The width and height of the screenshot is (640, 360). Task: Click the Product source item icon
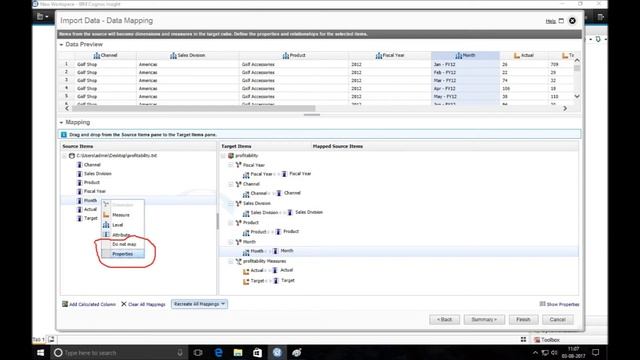coord(80,182)
